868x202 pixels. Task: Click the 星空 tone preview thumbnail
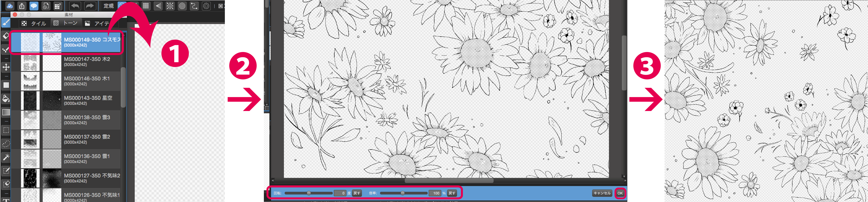[52, 100]
